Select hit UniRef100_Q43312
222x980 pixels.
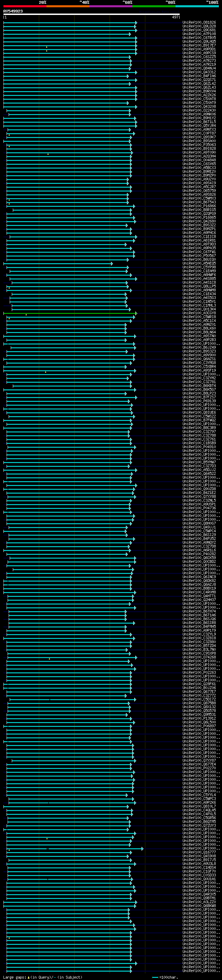tap(199, 72)
